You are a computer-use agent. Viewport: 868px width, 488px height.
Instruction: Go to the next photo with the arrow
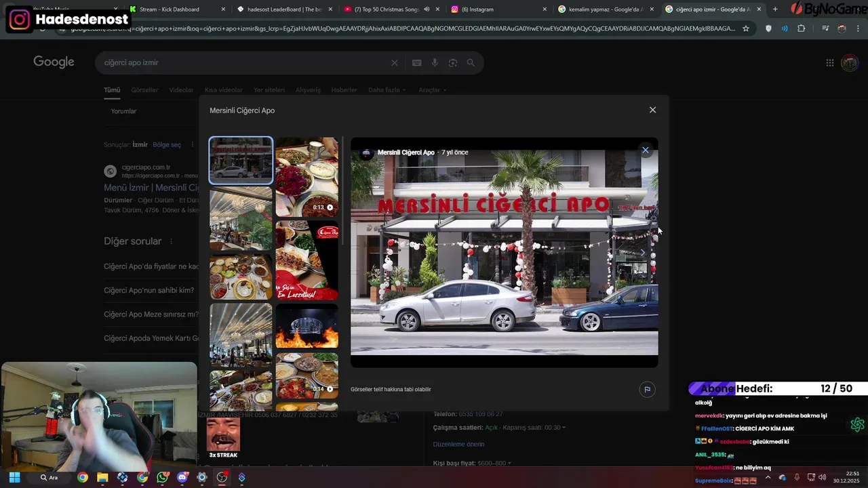click(643, 252)
